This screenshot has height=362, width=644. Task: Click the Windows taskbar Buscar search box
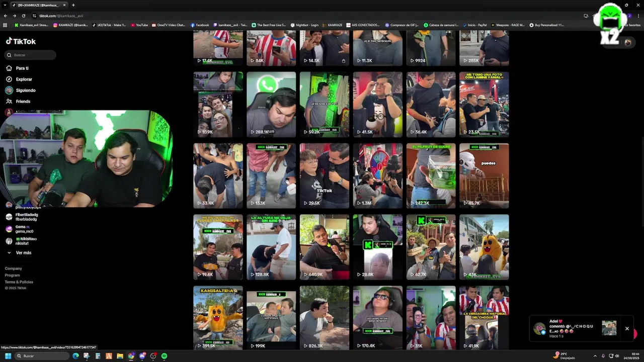coord(42,356)
